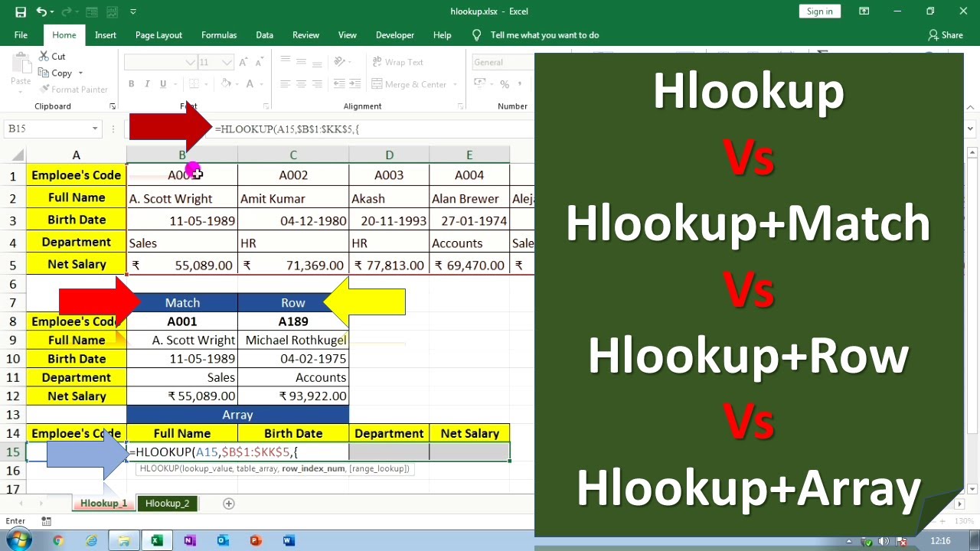The image size is (980, 551).
Task: Open the Review tab
Action: [305, 35]
